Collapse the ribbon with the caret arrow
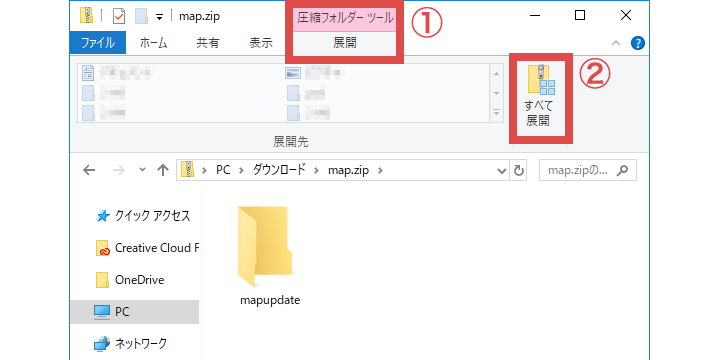720x360 pixels. [616, 43]
